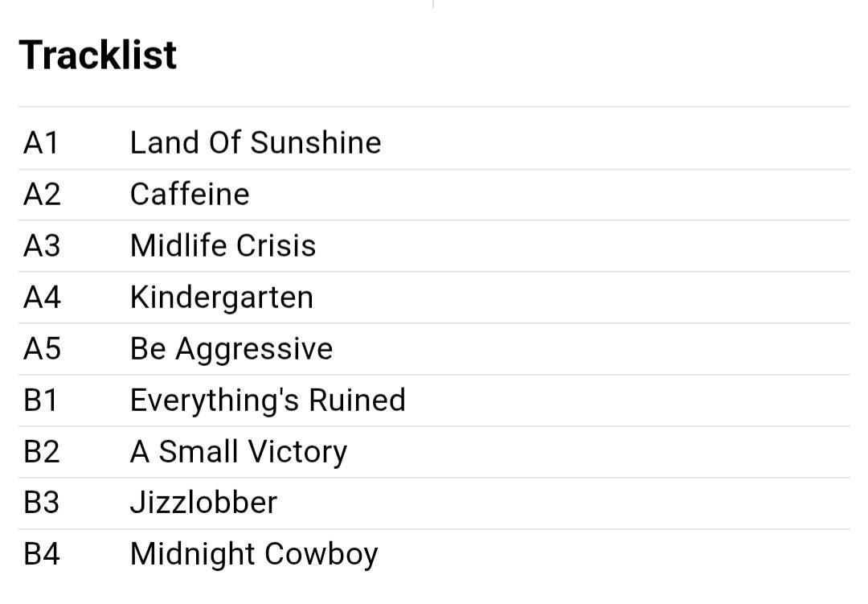Open the Caffeine track
The width and height of the screenshot is (868, 604).
(x=190, y=194)
